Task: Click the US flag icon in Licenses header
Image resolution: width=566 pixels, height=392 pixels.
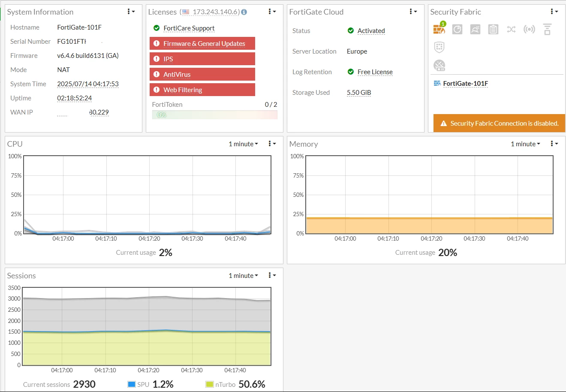Action: [x=186, y=12]
